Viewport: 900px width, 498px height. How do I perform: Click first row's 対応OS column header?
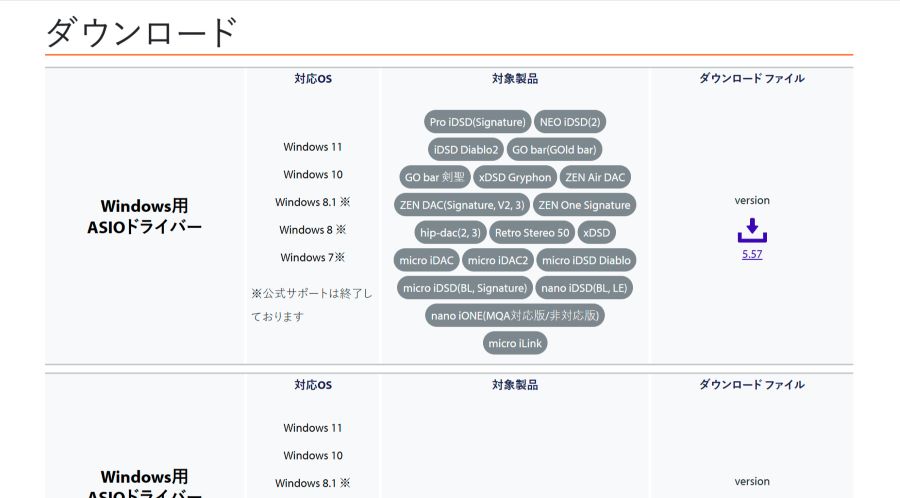point(313,79)
